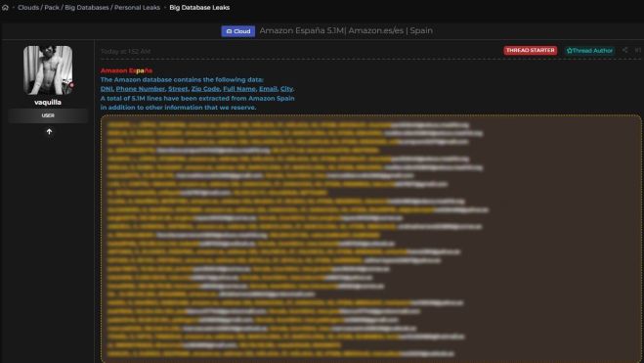644x363 pixels.
Task: Click the Phone Number underlined link
Action: tap(140, 89)
